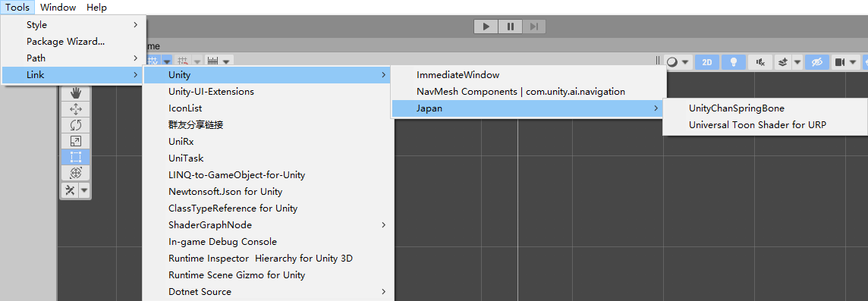Viewport: 868px width, 301px height.
Task: Click the scene camera settings icon
Action: [839, 62]
